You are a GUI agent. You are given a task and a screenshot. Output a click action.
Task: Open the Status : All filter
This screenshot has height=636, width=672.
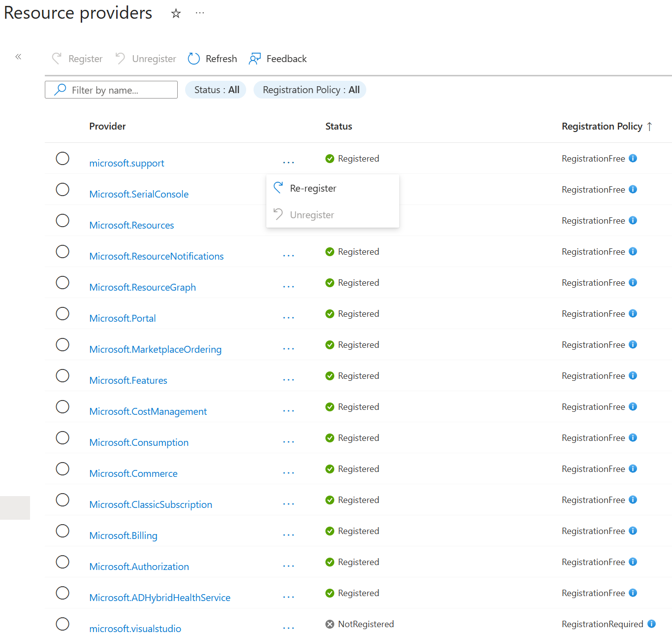[x=216, y=90]
